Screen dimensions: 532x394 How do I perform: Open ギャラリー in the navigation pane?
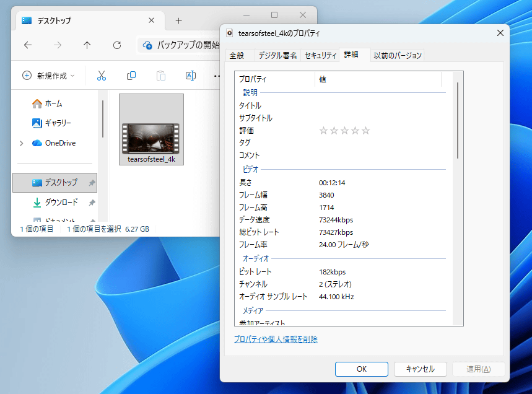click(x=58, y=123)
